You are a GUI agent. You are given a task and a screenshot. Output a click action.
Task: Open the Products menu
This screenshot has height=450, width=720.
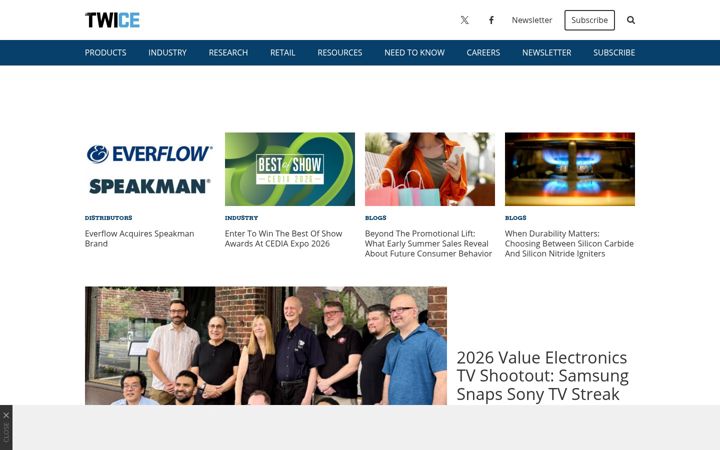pyautogui.click(x=105, y=53)
